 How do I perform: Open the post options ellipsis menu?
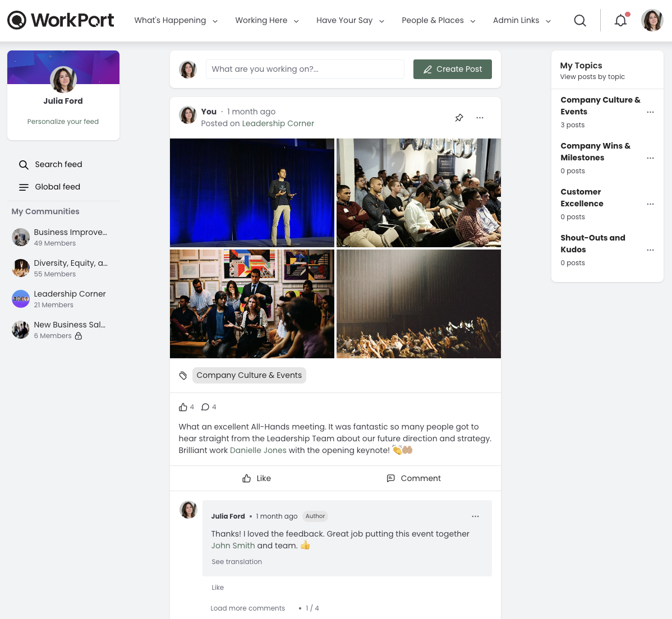pos(480,118)
